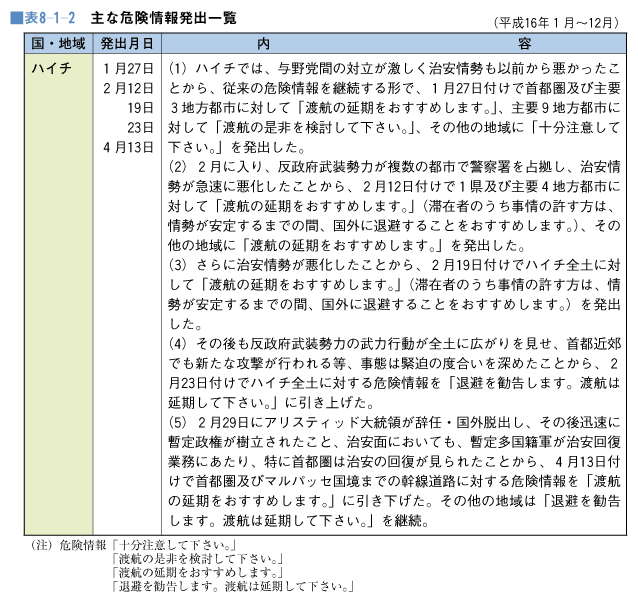638x602 pixels.
Task: Click paragraph (3) starting さらに治安情勢
Action: pos(394,294)
